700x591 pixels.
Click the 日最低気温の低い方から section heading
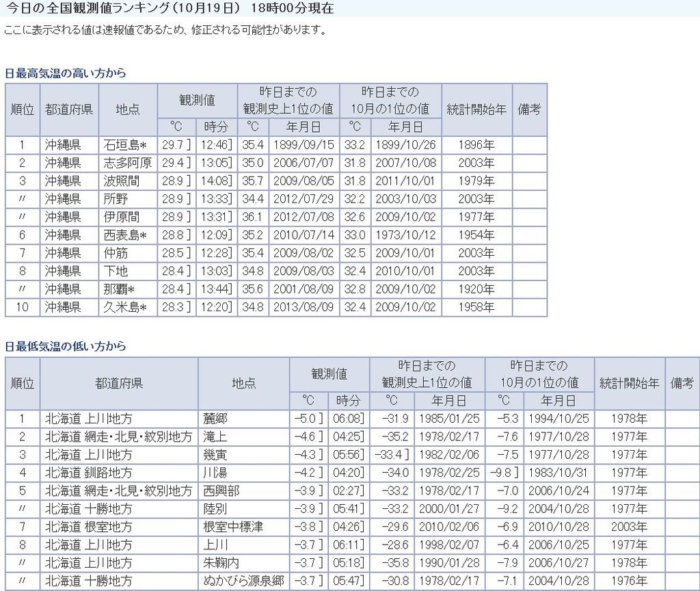66,347
